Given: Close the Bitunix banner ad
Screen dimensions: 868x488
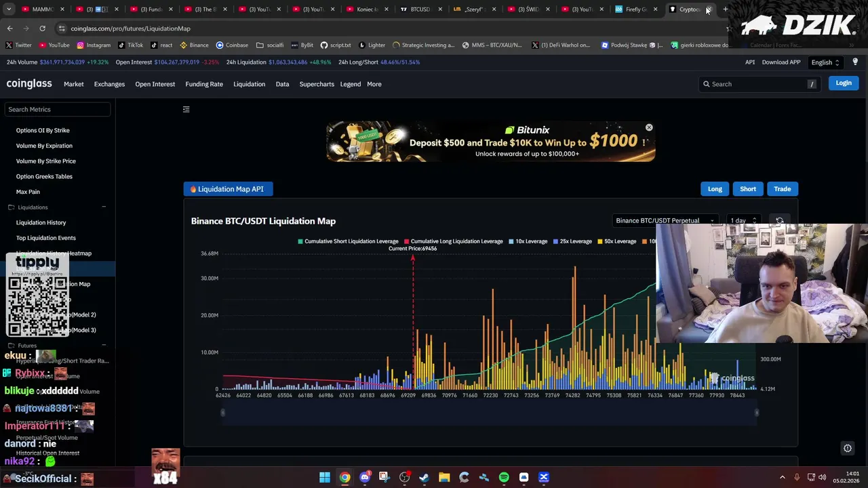Looking at the screenshot, I should (x=649, y=127).
